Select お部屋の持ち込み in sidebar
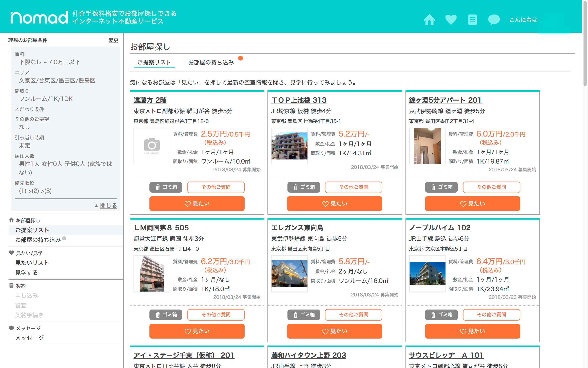The image size is (588, 368). (38, 240)
